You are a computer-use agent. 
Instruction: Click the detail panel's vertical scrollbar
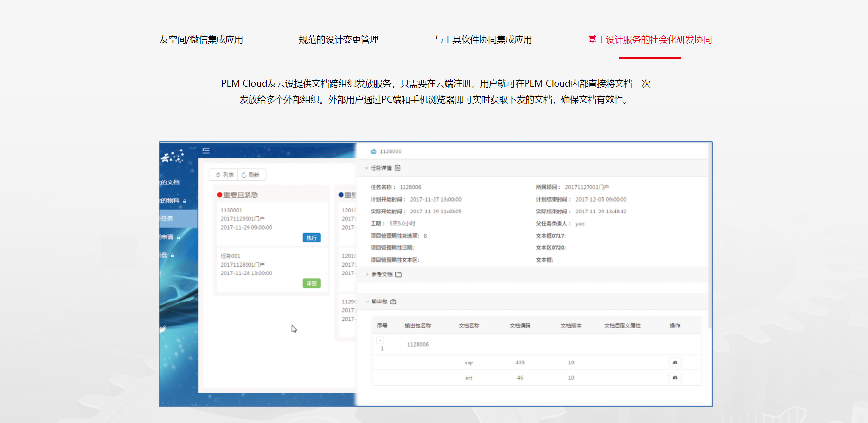pyautogui.click(x=710, y=236)
